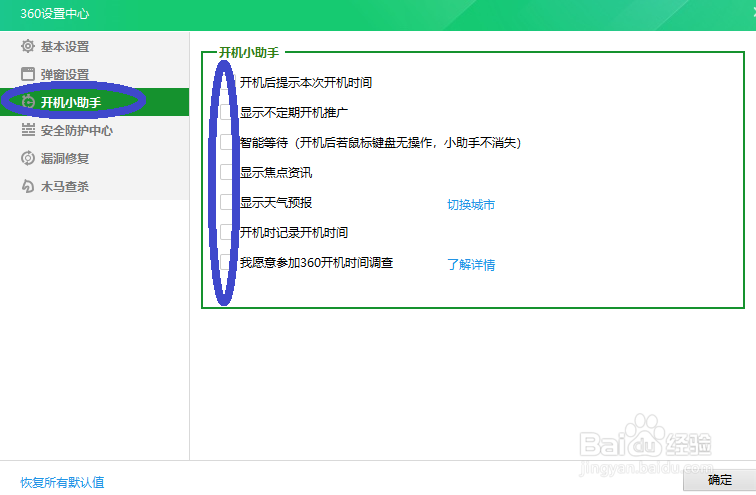Click the gear icon beside 基本设置
Screen dimensions: 756x495
(x=28, y=46)
